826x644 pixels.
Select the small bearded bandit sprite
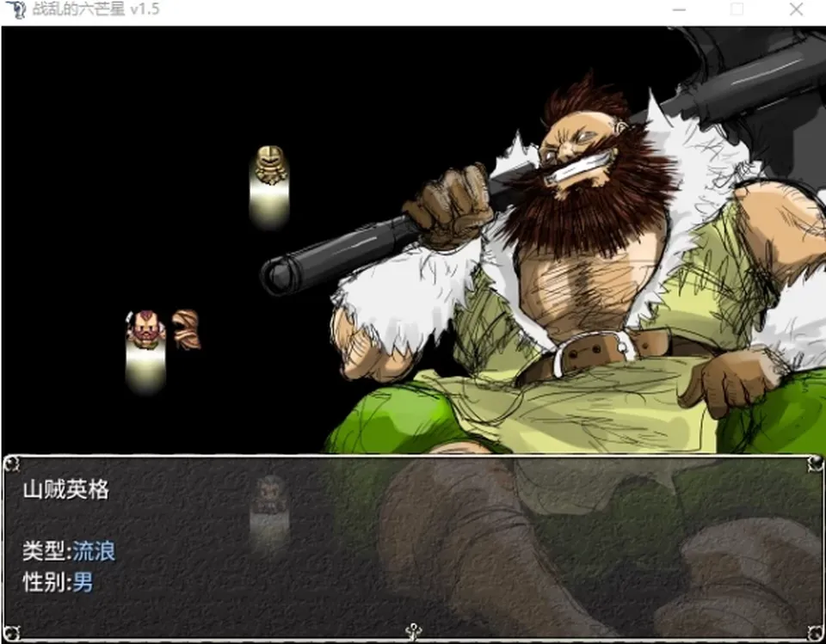point(145,329)
